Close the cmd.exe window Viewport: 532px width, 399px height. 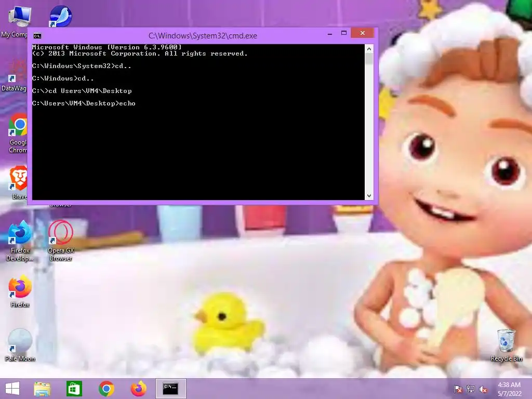(x=362, y=33)
